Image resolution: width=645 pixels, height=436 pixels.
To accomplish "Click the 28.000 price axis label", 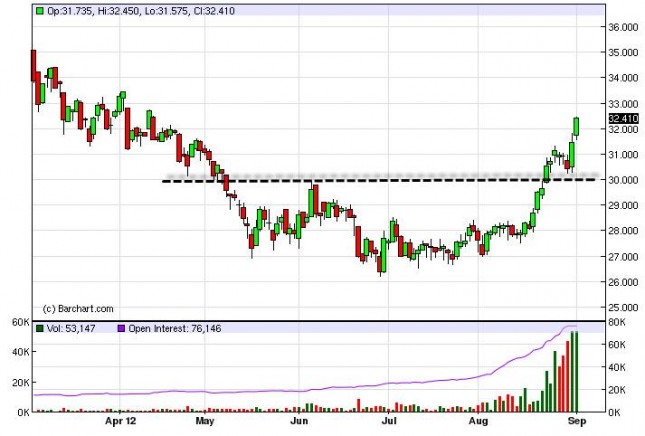I will click(624, 231).
